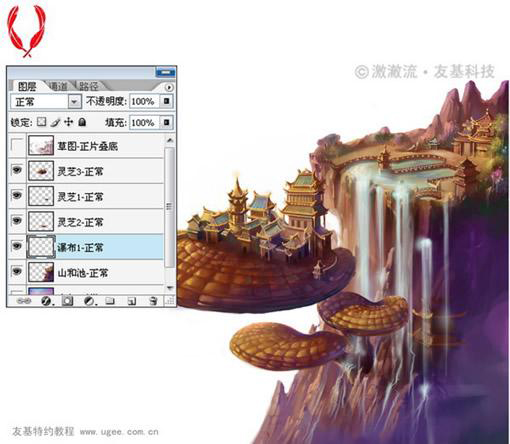Hide the 灵芝2-正常 layer

[17, 221]
